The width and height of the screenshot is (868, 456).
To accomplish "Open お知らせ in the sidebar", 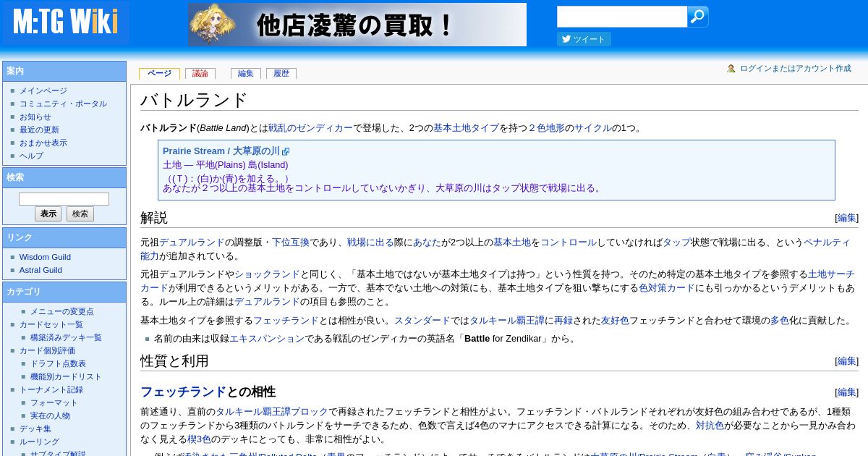I will point(35,117).
